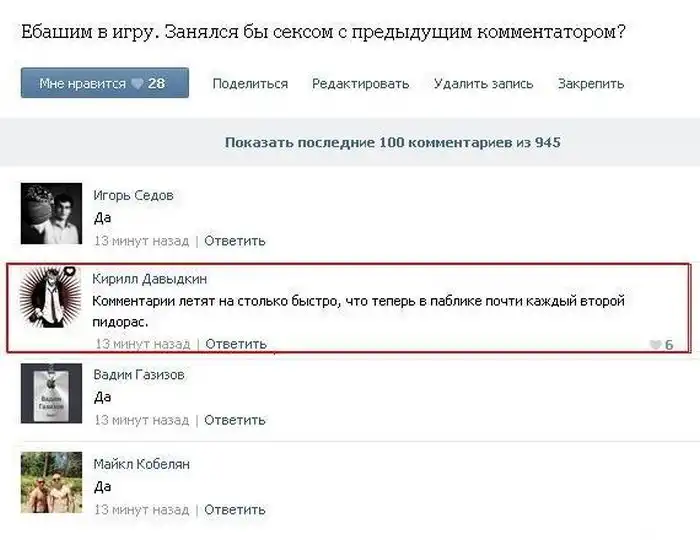Open Игорь Седов's avatar thumbnail
Image resolution: width=700 pixels, height=540 pixels.
51,214
